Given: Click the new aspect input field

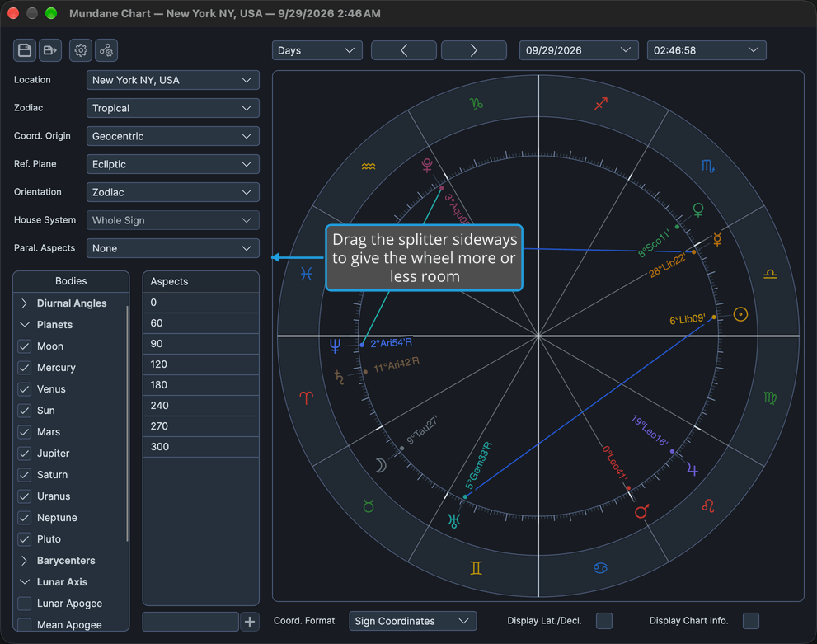Looking at the screenshot, I should click(190, 622).
